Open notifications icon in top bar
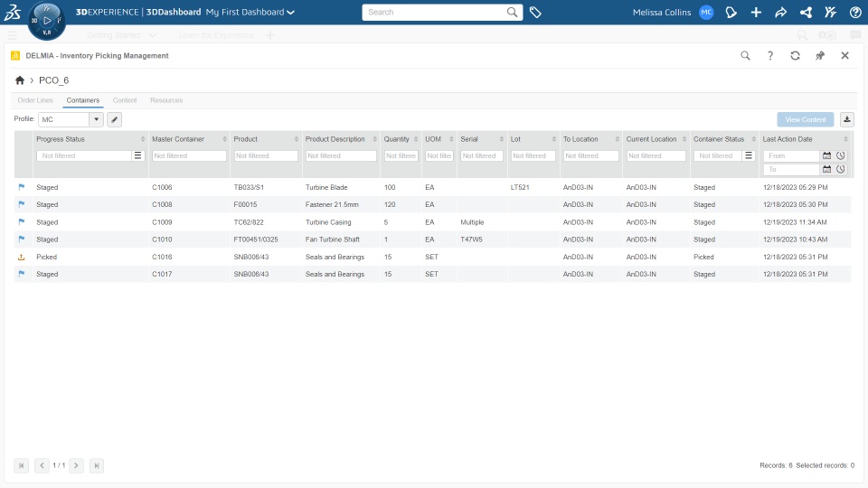Viewport: 868px width, 488px height. [x=731, y=12]
